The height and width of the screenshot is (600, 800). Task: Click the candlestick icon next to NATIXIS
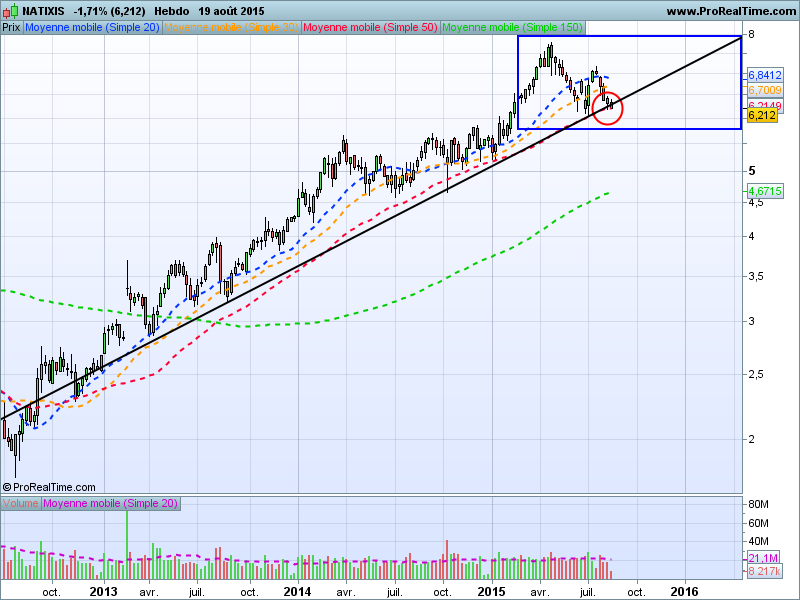coord(10,11)
